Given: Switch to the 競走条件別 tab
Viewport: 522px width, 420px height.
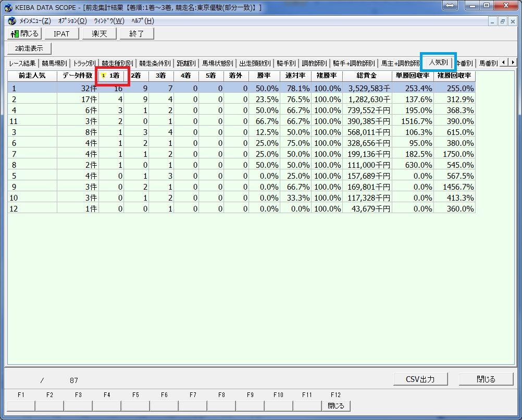Looking at the screenshot, I should tap(155, 63).
